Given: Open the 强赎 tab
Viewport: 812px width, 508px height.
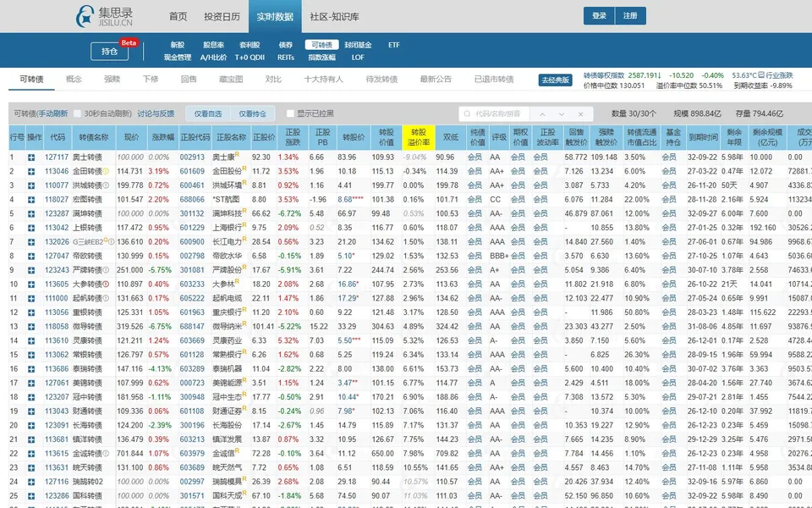Looking at the screenshot, I should coord(112,80).
